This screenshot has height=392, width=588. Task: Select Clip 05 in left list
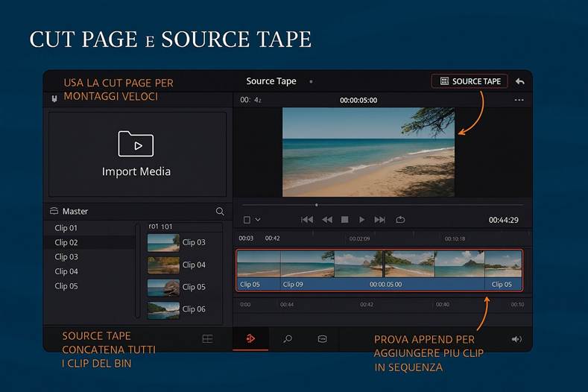tap(66, 286)
